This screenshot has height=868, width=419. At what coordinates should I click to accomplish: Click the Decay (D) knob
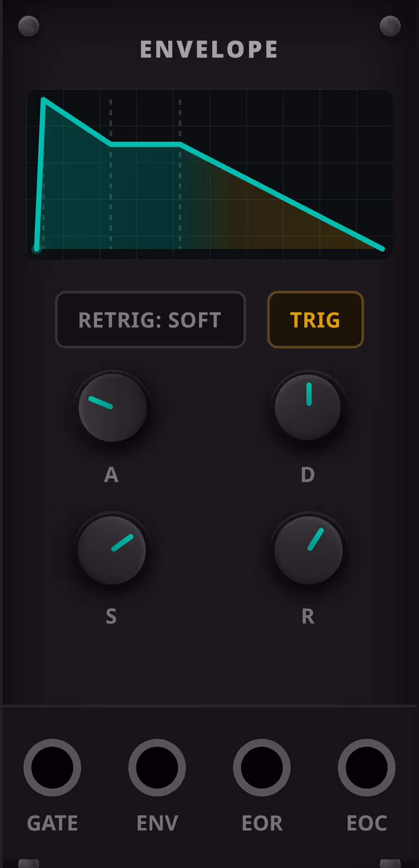(308, 408)
